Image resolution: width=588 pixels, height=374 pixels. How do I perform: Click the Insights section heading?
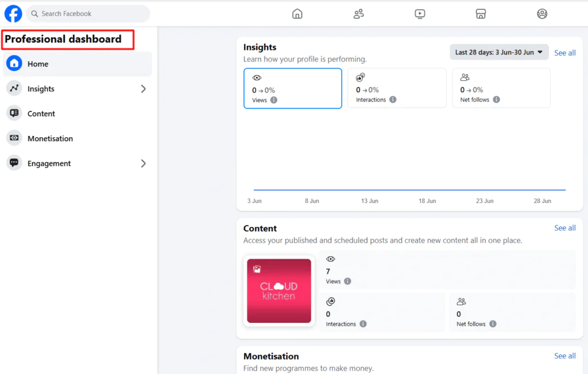(x=260, y=47)
